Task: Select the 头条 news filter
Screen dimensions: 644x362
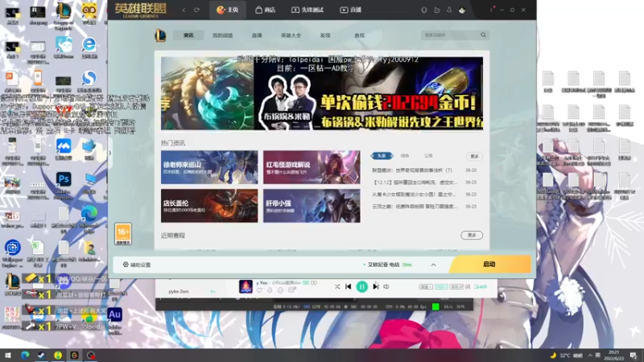Action: 382,156
